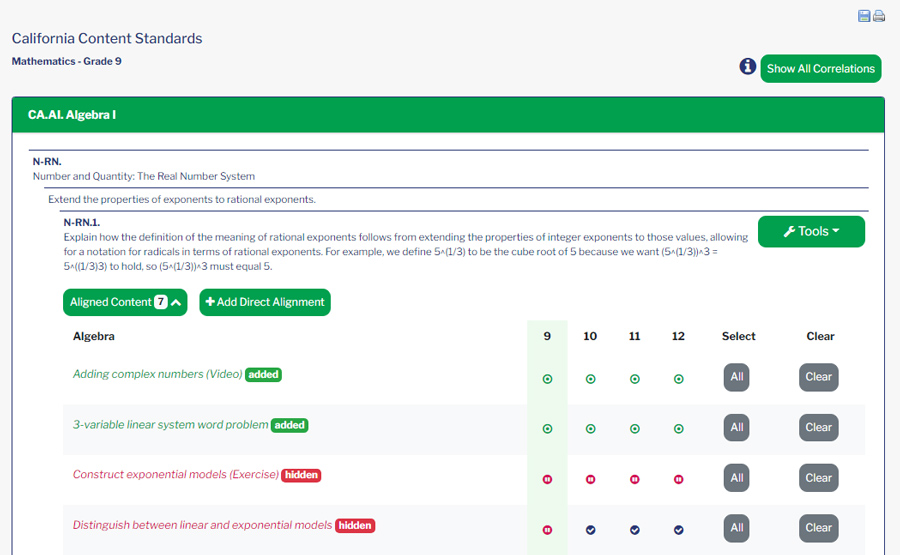Screen dimensions: 900x555
Task: Toggle grade 12 for Distinguish between linear models
Action: click(x=678, y=530)
